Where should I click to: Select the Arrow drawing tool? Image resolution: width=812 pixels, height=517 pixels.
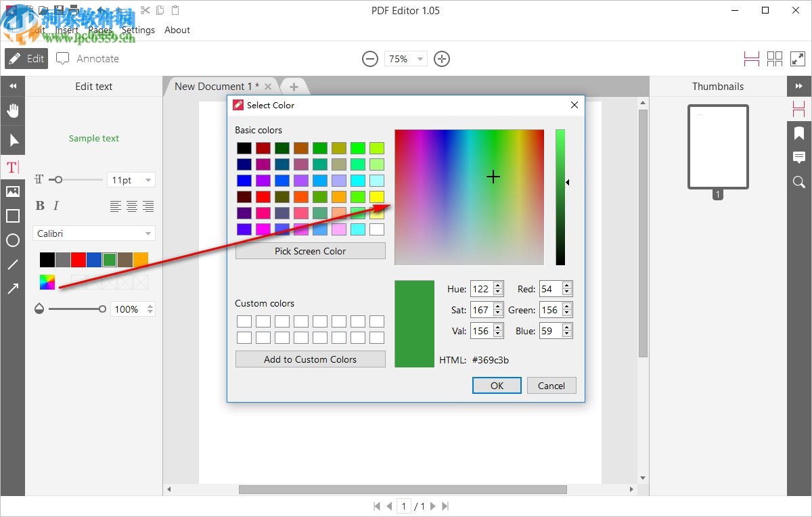point(12,289)
